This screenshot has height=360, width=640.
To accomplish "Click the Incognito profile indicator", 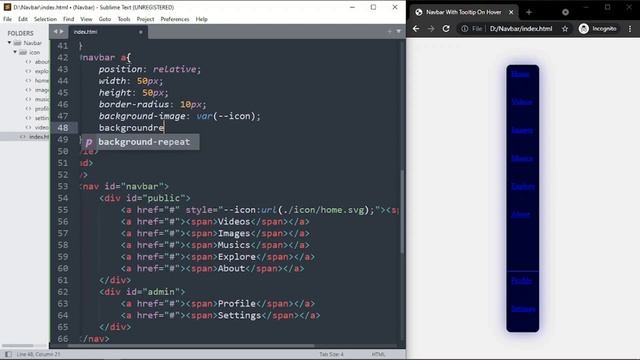I will point(598,29).
